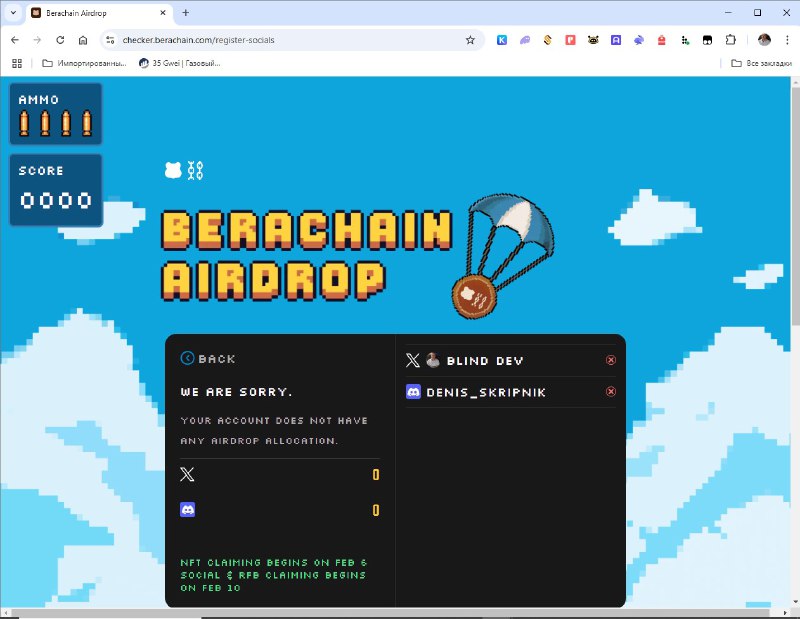Image resolution: width=800 pixels, height=619 pixels.
Task: Open the black square-eyes extension
Action: 707,40
